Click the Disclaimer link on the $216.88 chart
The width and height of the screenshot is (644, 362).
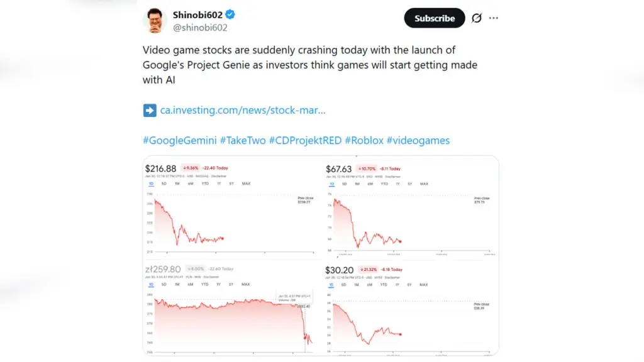(218, 176)
